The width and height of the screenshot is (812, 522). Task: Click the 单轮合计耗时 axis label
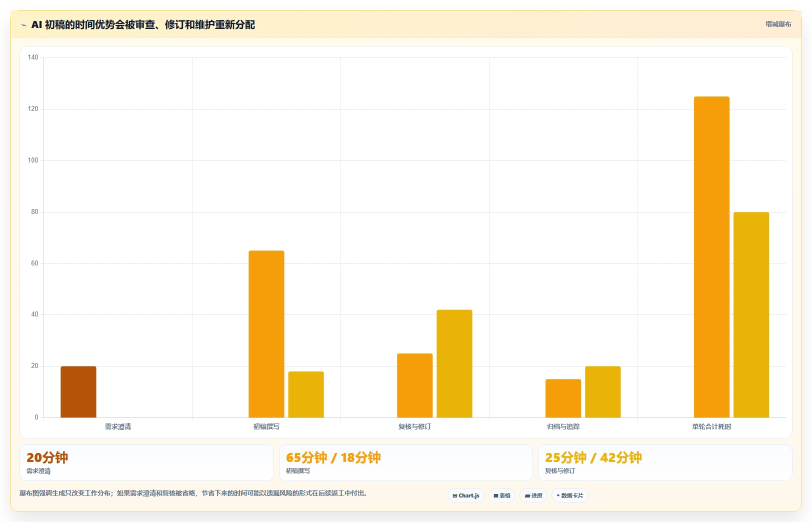[711, 426]
